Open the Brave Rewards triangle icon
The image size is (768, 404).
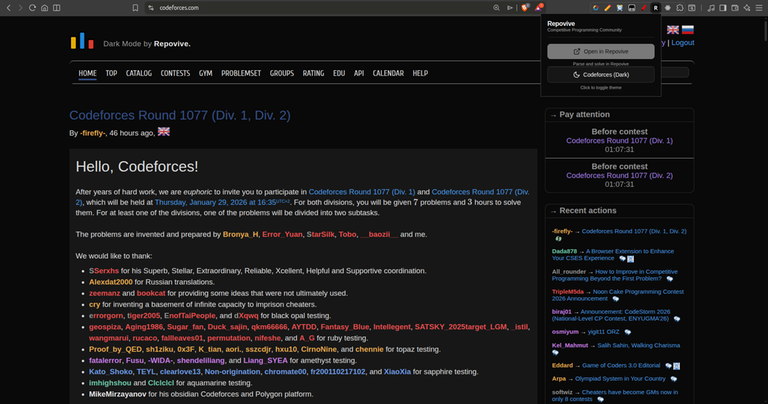[539, 7]
